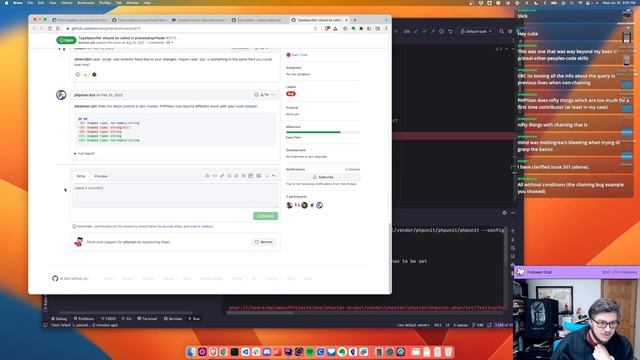Click the heading formatting icon in the editor

(207, 176)
